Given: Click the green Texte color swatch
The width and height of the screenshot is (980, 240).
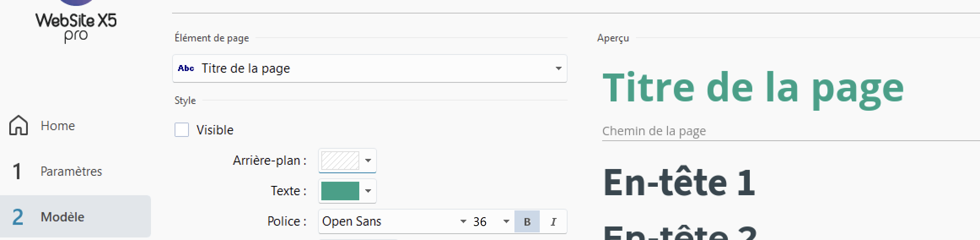Looking at the screenshot, I should [340, 191].
